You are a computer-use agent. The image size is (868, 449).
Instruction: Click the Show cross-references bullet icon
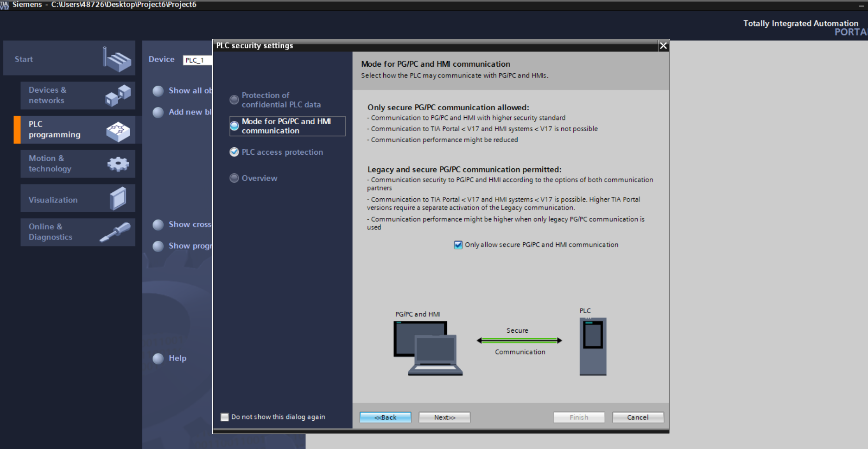[x=158, y=225]
